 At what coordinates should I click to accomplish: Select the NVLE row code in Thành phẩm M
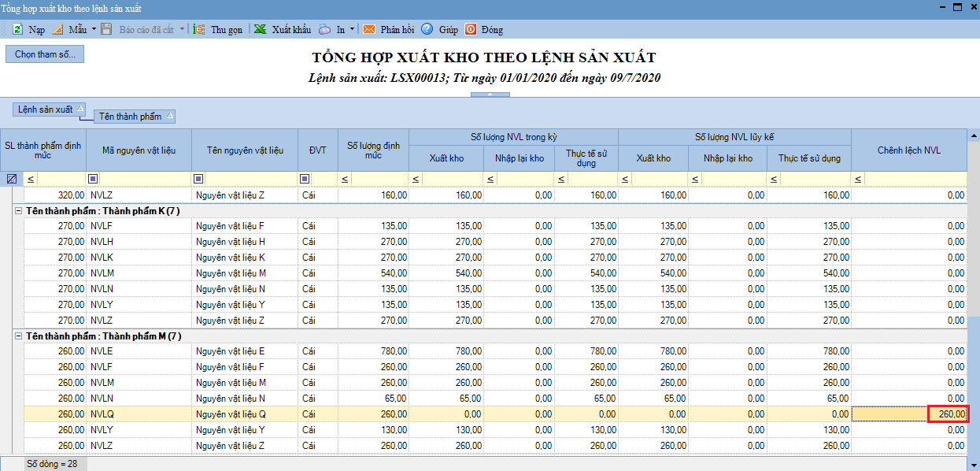[x=139, y=350]
